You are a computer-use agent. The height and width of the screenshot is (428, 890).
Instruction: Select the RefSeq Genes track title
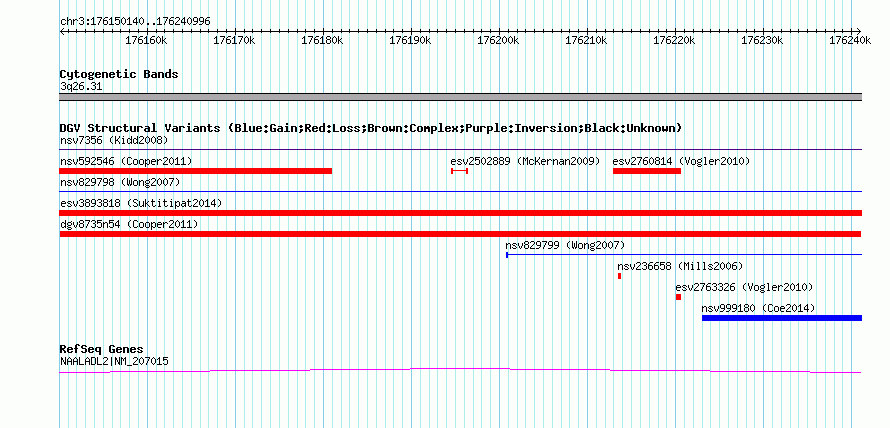pyautogui.click(x=102, y=349)
